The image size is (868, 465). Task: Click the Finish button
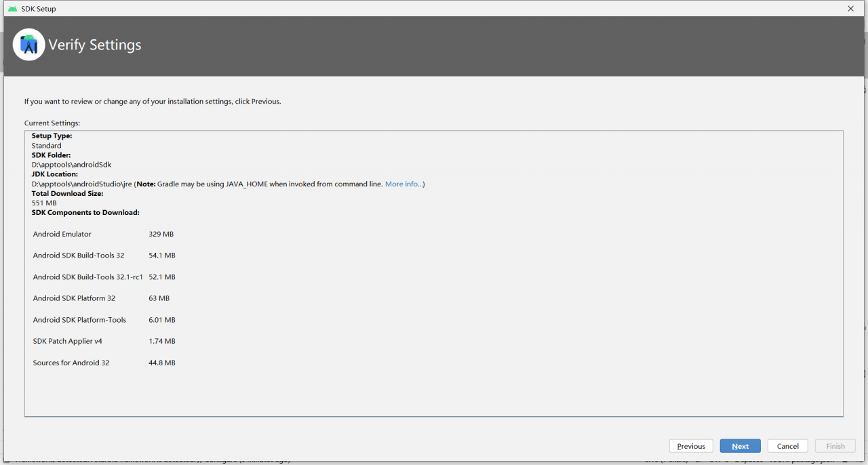point(835,446)
